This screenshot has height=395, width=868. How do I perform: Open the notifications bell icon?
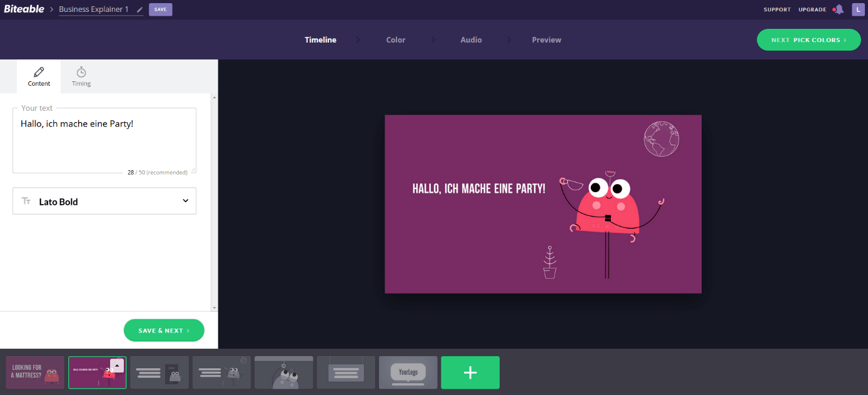click(x=839, y=9)
